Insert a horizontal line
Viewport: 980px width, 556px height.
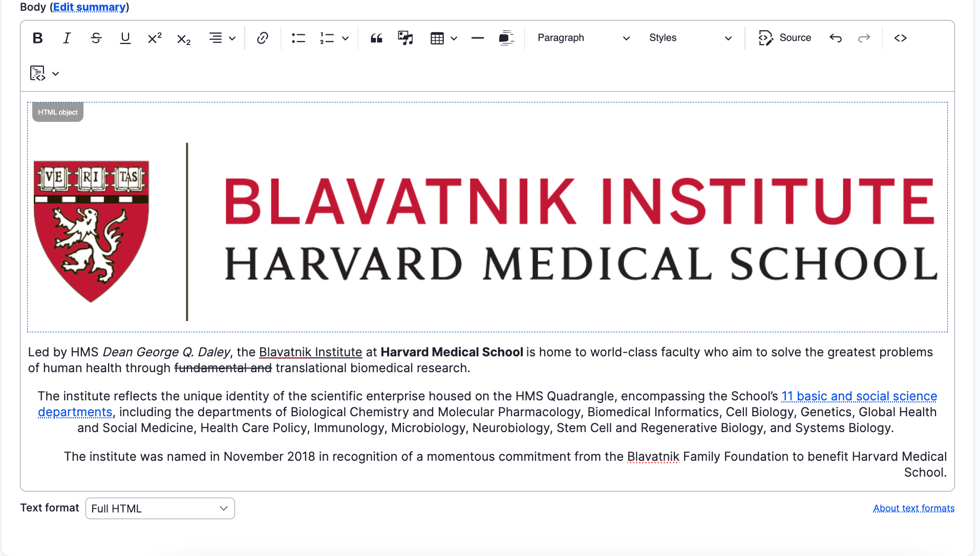(477, 38)
